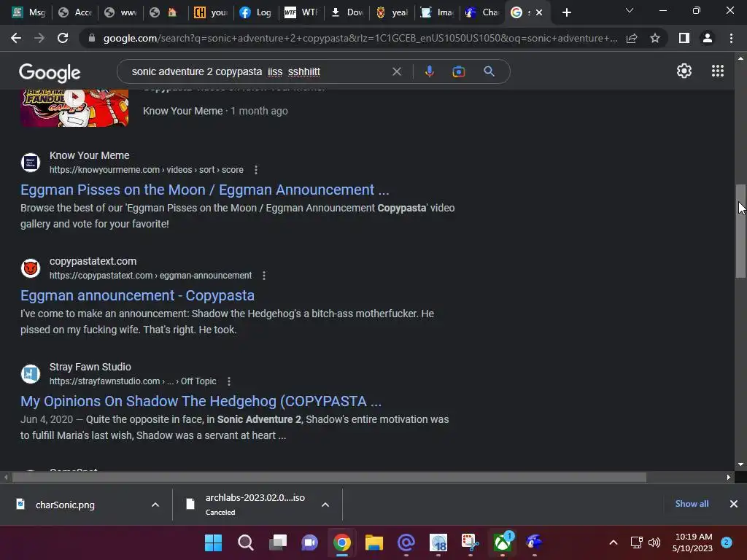Clear the search box text
Viewport: 747px width, 560px height.
396,71
